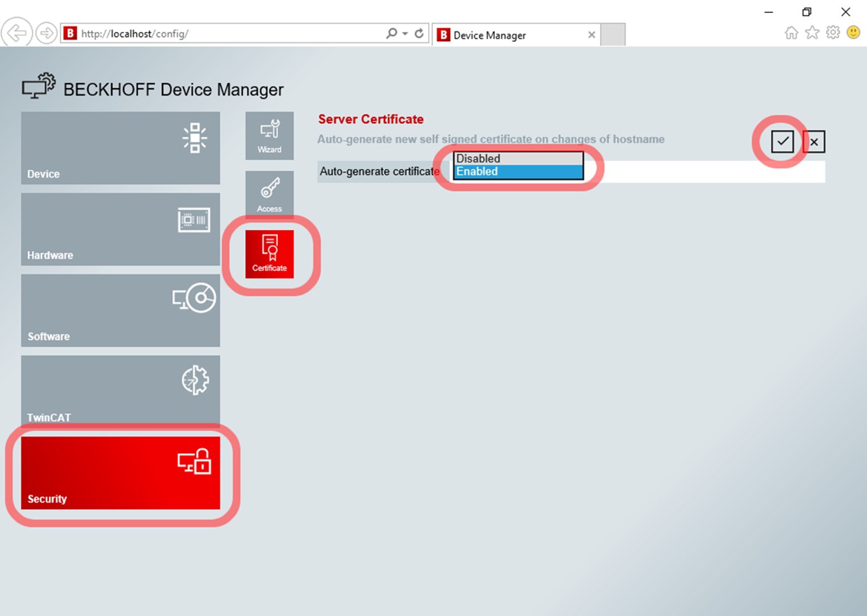Open browser Tools gear icon
Viewport: 867px width, 616px height.
(x=833, y=33)
